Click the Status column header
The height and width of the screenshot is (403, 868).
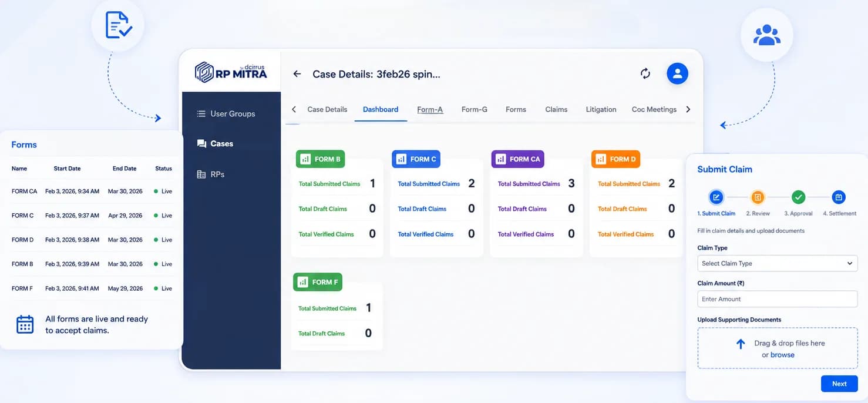point(163,169)
